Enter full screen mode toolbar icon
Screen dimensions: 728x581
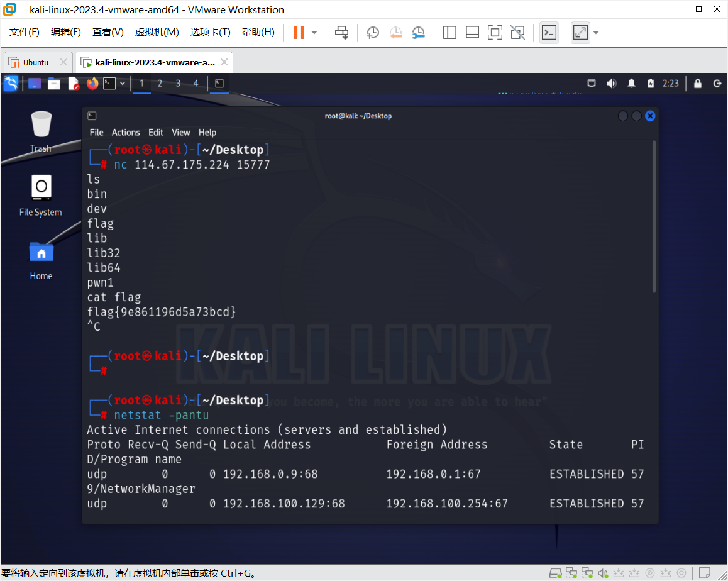(x=495, y=33)
